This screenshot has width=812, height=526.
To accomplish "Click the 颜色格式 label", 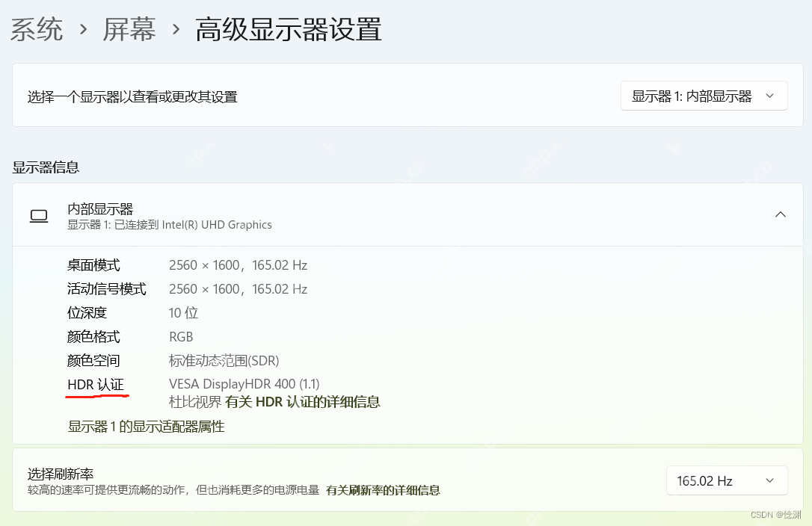I will click(93, 336).
